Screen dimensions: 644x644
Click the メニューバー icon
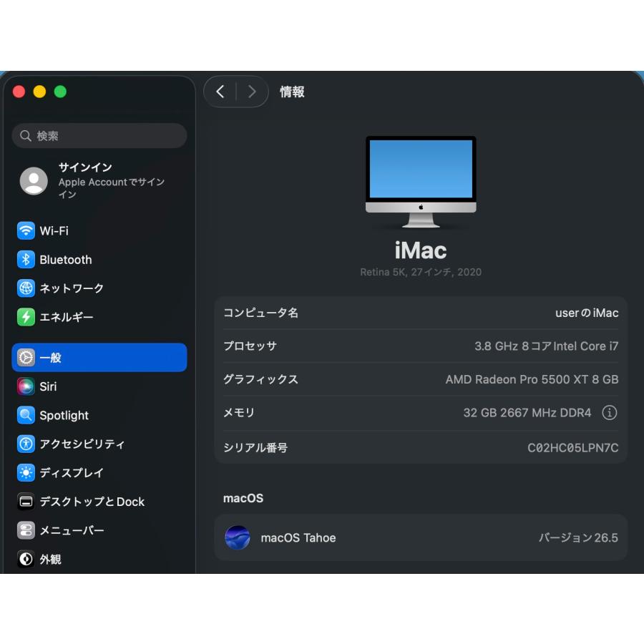26,530
